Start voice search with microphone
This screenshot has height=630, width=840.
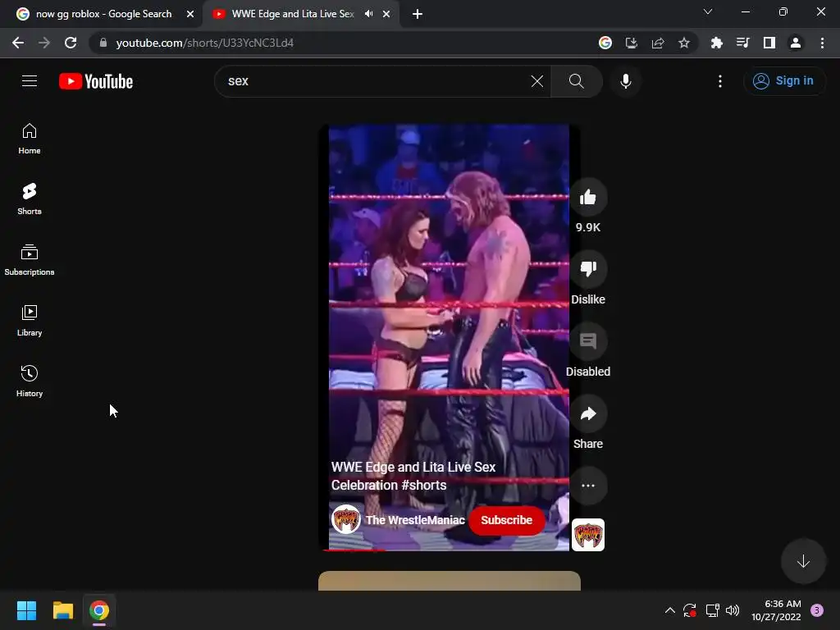pos(625,81)
